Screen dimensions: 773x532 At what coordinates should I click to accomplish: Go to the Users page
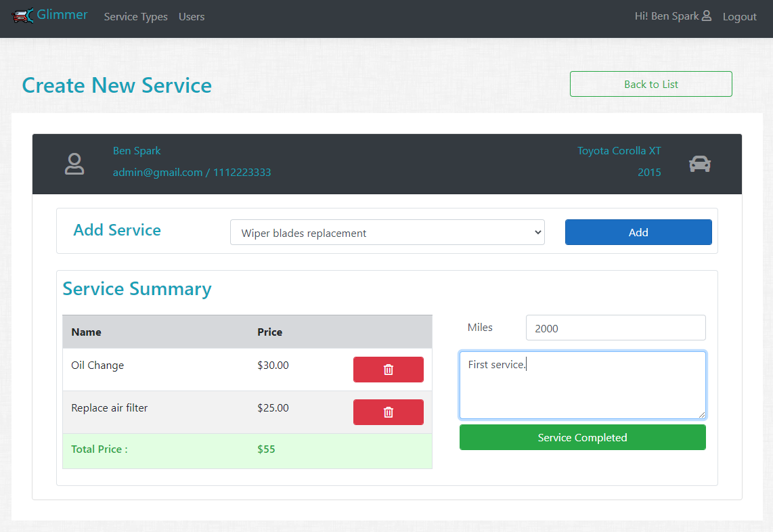coord(192,17)
